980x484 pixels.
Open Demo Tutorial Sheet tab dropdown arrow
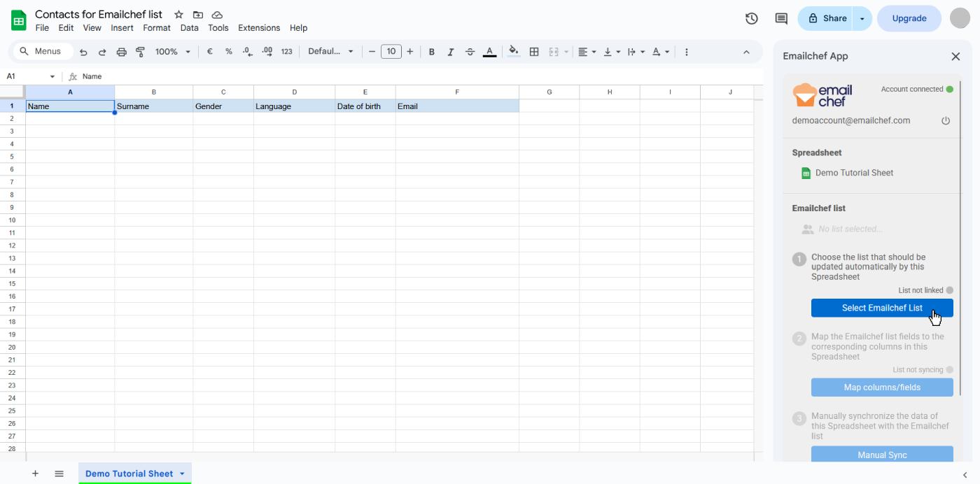coord(182,474)
